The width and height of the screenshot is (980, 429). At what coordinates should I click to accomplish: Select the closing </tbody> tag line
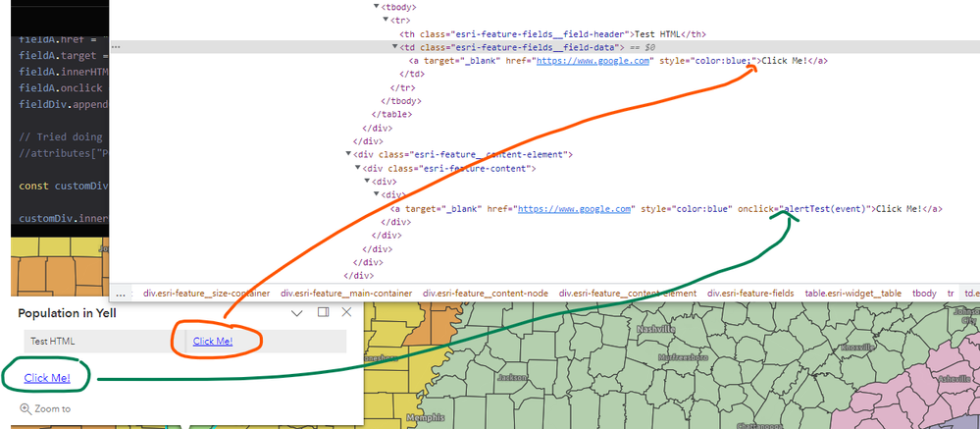(x=400, y=101)
